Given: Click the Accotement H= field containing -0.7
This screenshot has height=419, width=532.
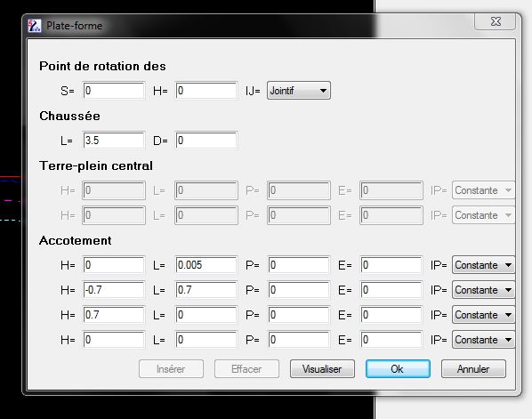Looking at the screenshot, I should click(x=114, y=290).
